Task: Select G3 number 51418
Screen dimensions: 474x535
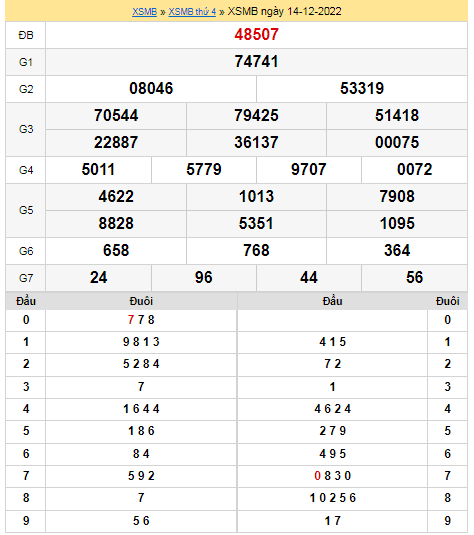Action: pos(397,116)
